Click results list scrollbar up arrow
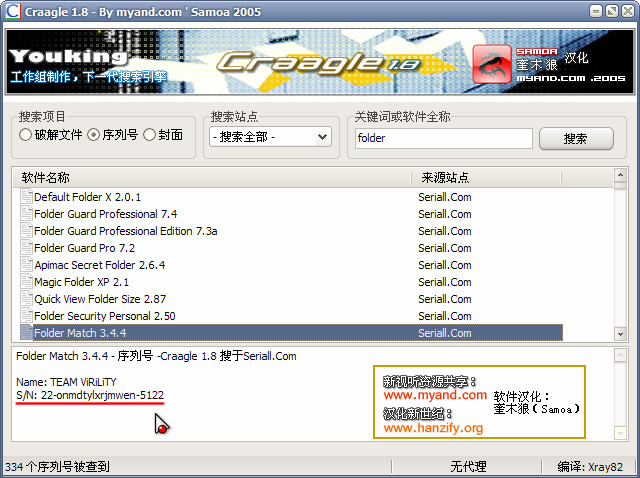This screenshot has height=478, width=640. point(620,175)
